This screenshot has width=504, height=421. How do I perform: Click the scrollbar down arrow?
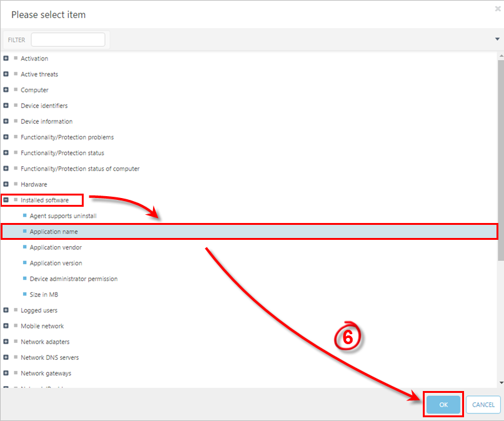click(x=500, y=383)
